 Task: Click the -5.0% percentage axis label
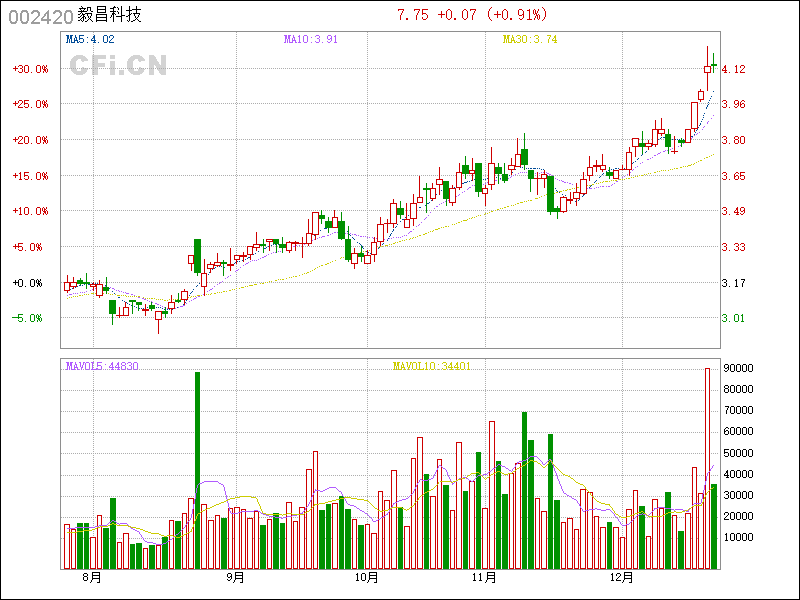tap(30, 318)
